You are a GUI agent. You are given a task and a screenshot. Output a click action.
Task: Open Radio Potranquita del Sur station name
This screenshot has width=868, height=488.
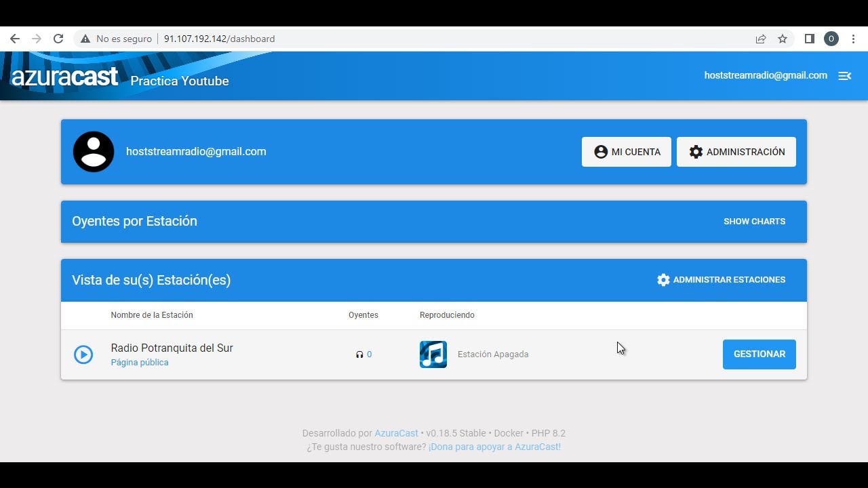pyautogui.click(x=172, y=348)
